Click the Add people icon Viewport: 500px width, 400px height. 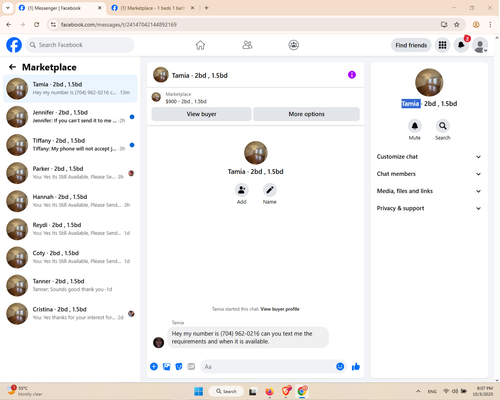click(241, 190)
